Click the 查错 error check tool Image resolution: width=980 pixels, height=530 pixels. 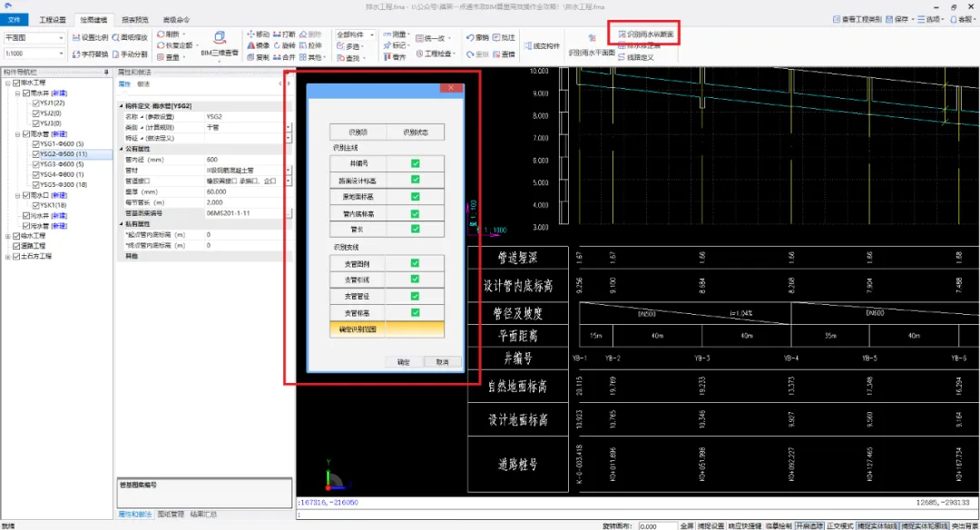click(505, 54)
